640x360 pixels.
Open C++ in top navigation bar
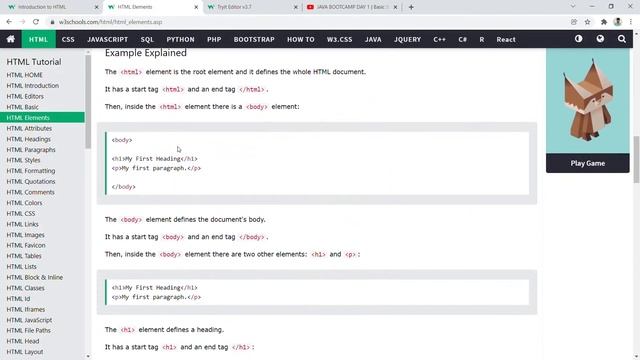439,39
